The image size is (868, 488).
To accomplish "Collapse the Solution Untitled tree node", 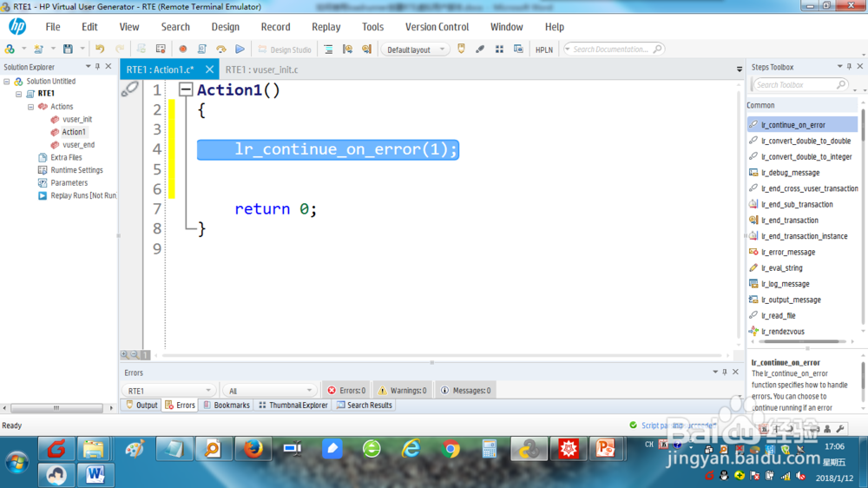I will (7, 82).
